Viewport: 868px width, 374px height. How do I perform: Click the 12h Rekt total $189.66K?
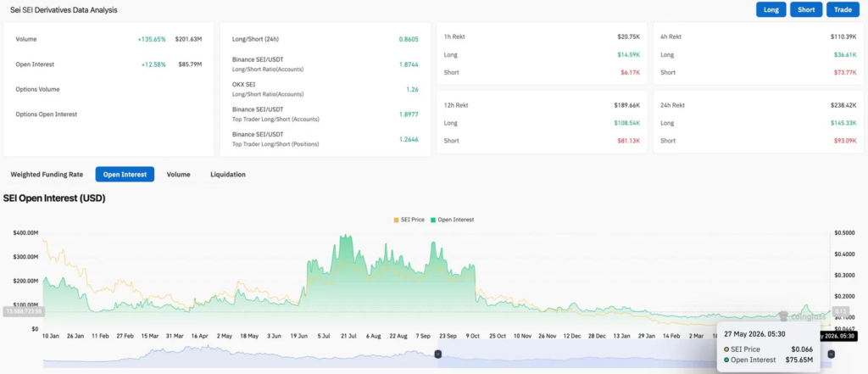tap(627, 104)
